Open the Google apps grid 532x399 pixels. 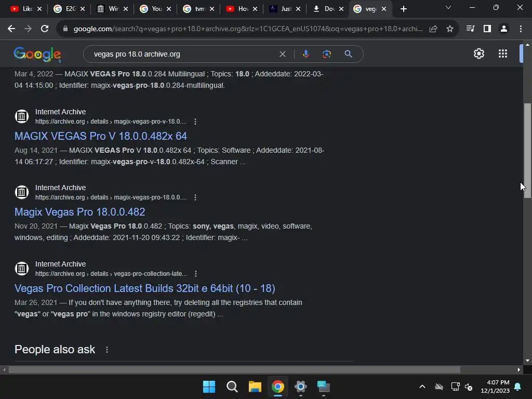coord(503,54)
